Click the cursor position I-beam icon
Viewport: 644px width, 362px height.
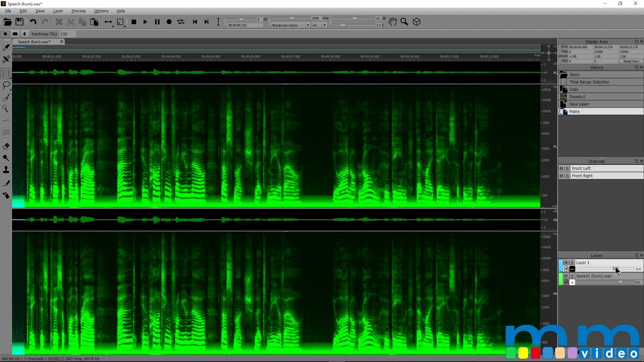pos(218,22)
